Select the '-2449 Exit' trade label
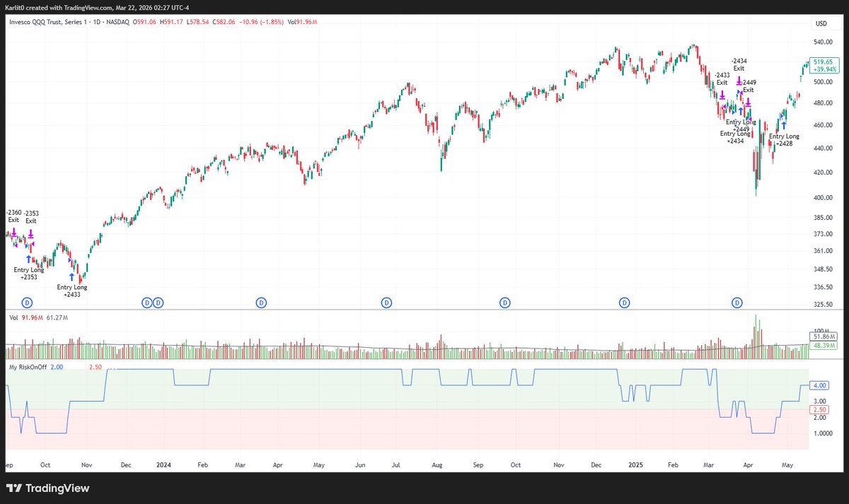 tap(748, 86)
